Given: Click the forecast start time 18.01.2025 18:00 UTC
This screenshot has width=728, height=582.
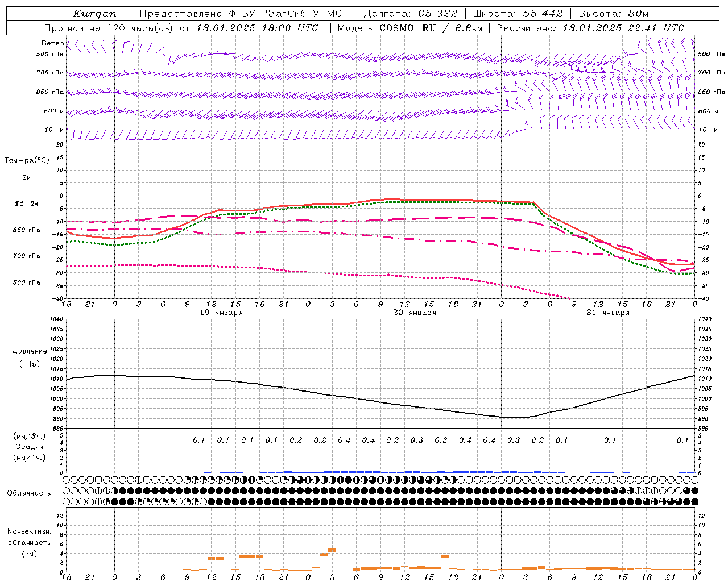Looking at the screenshot, I should [x=257, y=28].
